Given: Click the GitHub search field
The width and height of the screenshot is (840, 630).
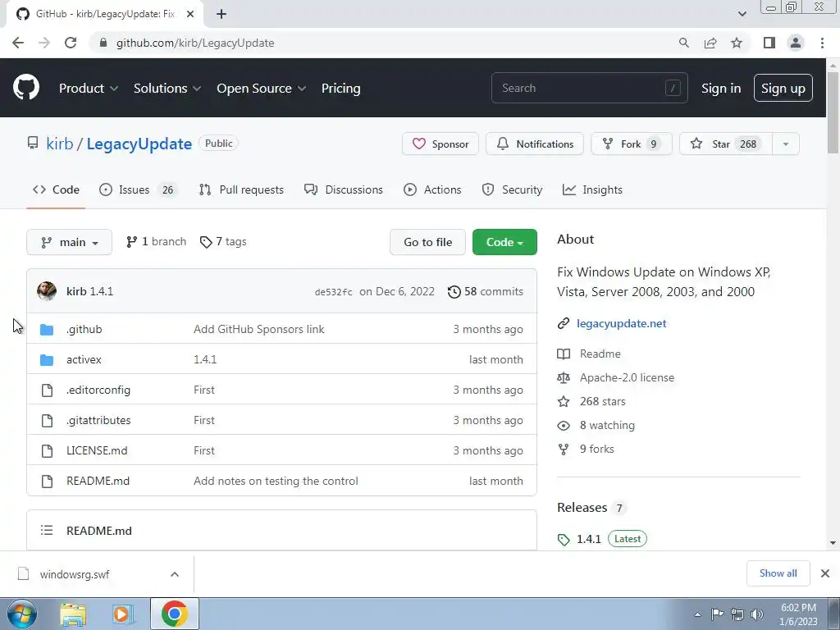Looking at the screenshot, I should click(589, 88).
